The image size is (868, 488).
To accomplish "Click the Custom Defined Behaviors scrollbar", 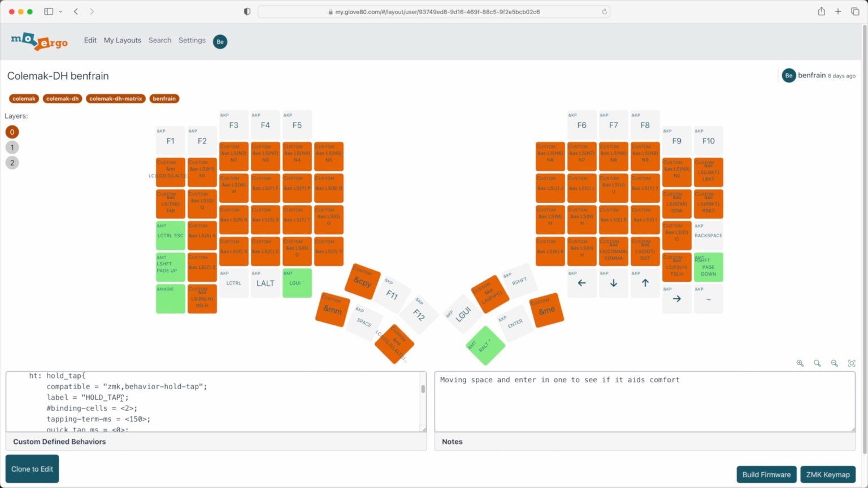I will 423,389.
